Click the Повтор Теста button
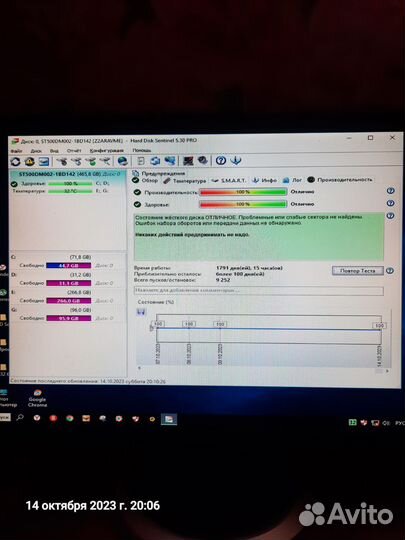Viewport: 405px width, 540px height. [x=357, y=271]
